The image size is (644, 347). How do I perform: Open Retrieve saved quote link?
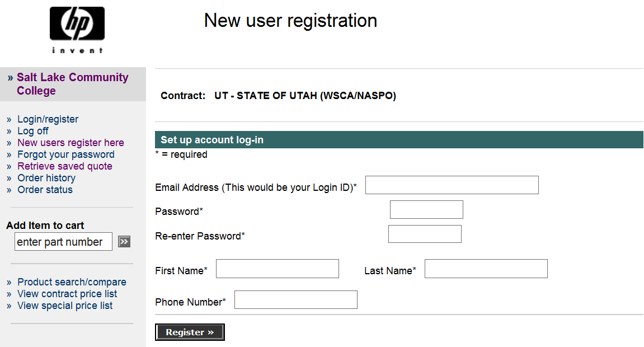click(65, 166)
